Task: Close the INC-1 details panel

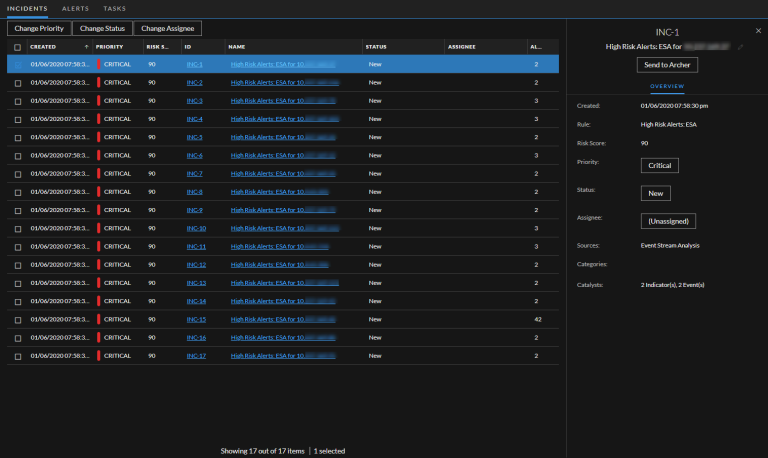Action: tap(758, 32)
